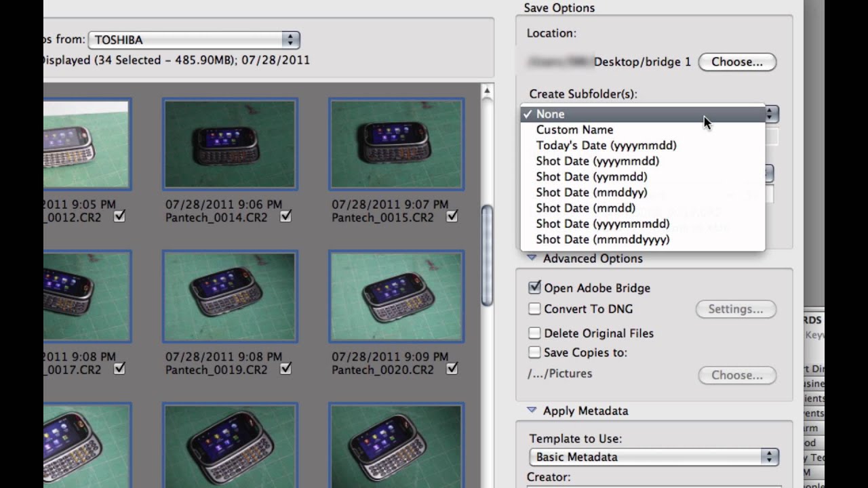Click the /.../Pictures path text
868x488 pixels.
559,373
